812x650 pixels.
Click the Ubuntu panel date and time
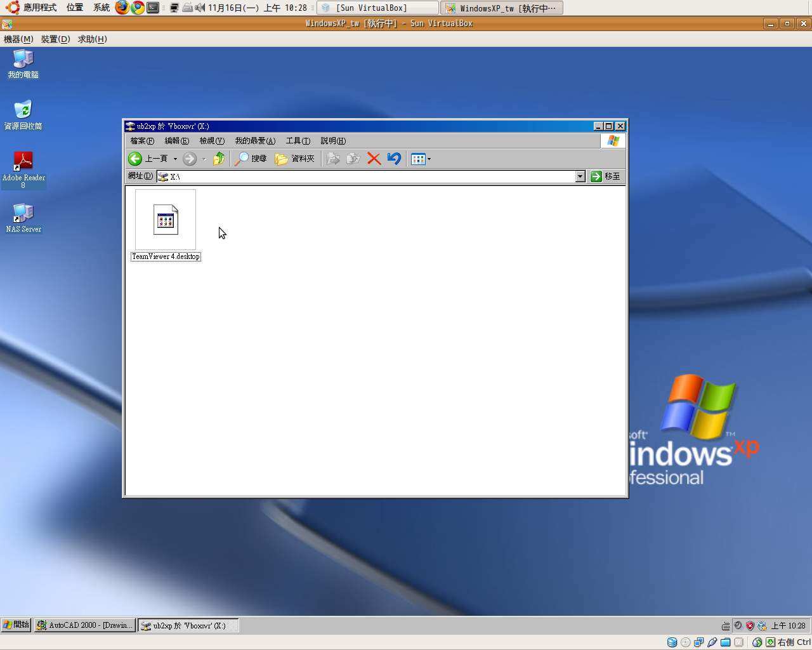pos(258,8)
